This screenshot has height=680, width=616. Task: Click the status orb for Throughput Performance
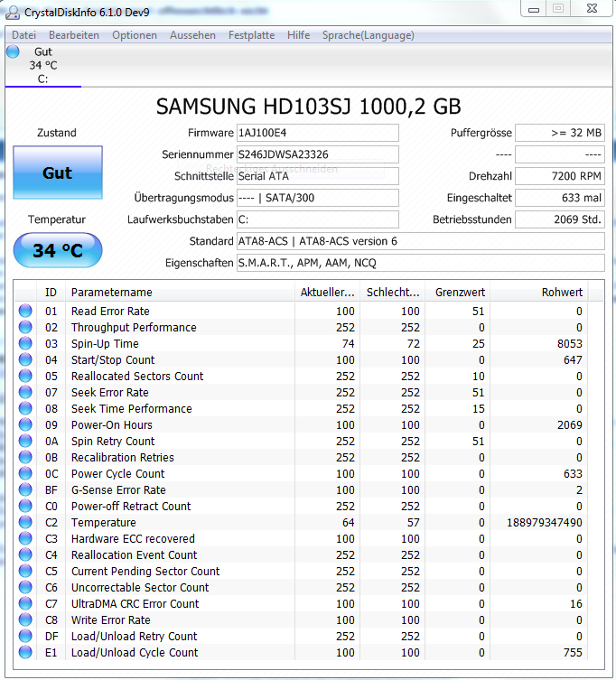pos(25,327)
